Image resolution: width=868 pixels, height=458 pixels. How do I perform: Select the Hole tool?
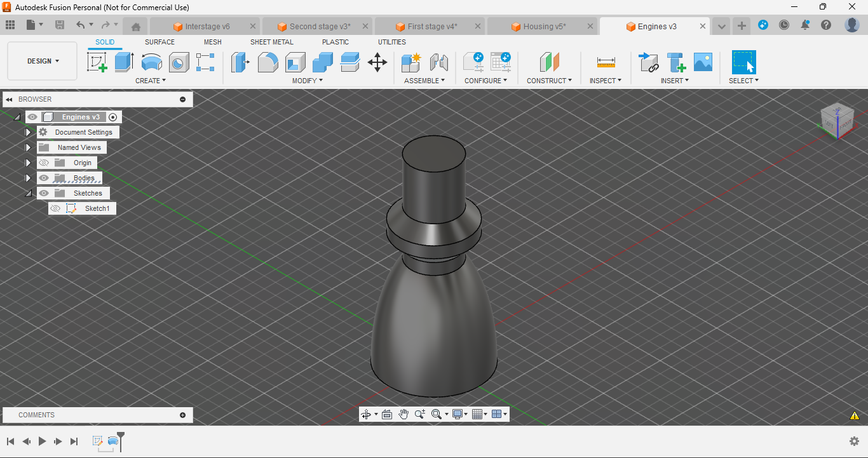(179, 62)
